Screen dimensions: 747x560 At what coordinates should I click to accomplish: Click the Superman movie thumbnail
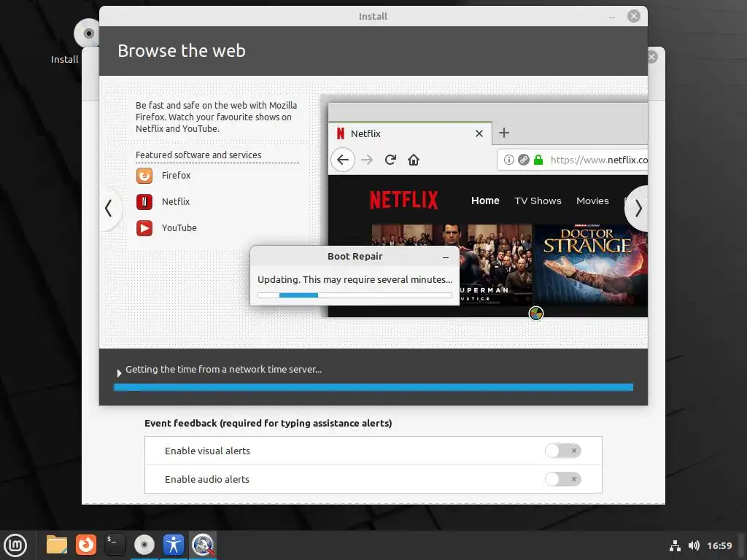point(495,265)
